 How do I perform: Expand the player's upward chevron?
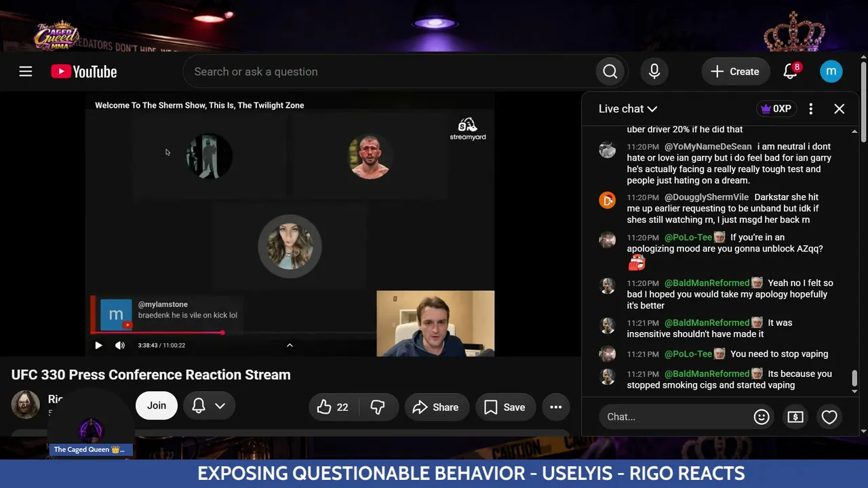click(290, 346)
